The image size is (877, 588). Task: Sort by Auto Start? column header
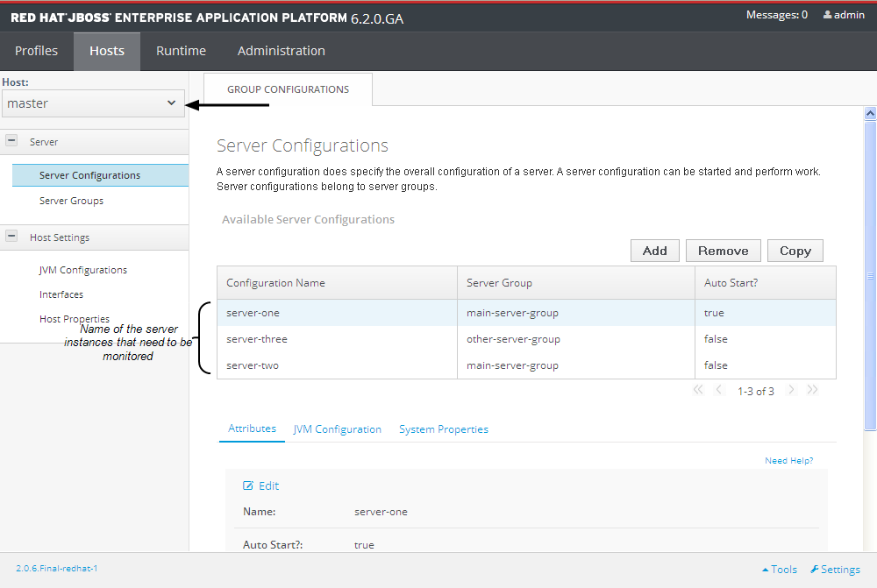click(x=766, y=283)
